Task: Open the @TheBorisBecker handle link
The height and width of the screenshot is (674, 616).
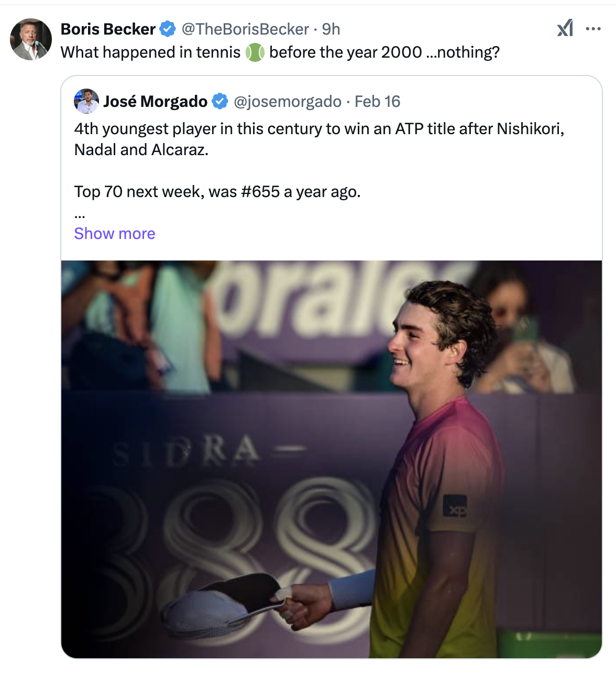Action: pyautogui.click(x=245, y=29)
